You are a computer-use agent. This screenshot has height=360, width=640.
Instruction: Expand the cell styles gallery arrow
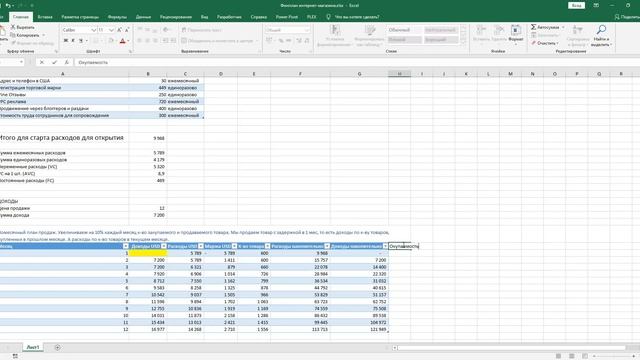pyautogui.click(x=463, y=42)
